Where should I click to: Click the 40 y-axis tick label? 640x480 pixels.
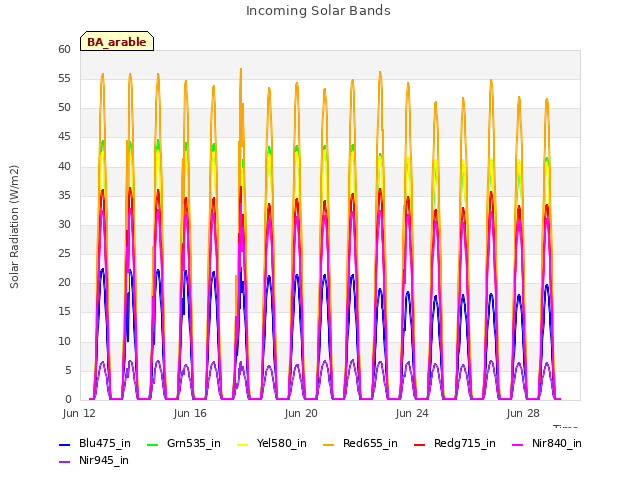(x=64, y=166)
